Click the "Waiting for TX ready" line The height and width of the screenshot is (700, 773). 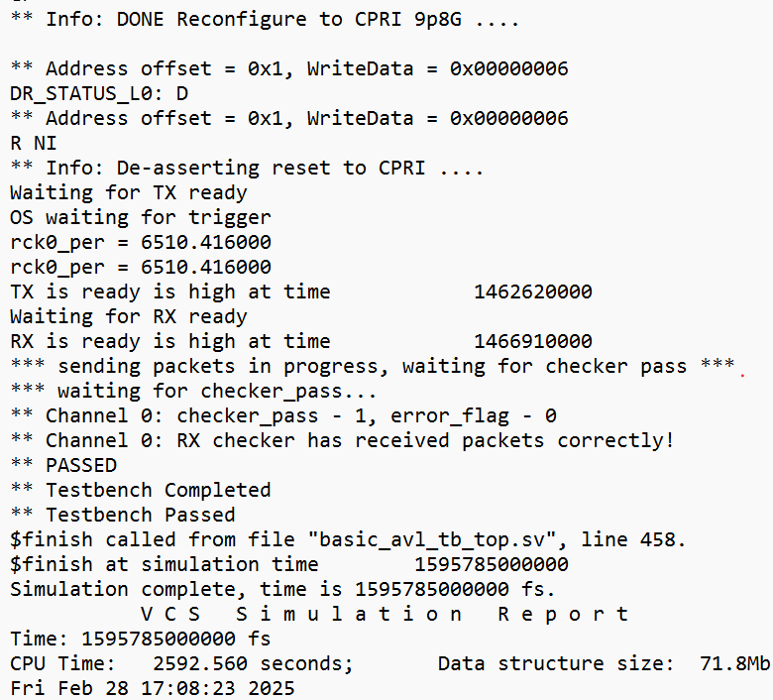coord(128,192)
